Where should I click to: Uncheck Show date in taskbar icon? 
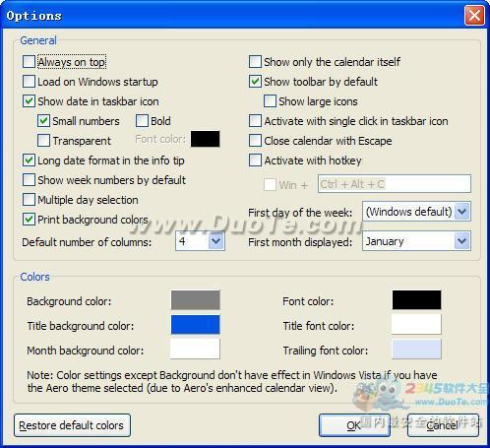tap(29, 101)
